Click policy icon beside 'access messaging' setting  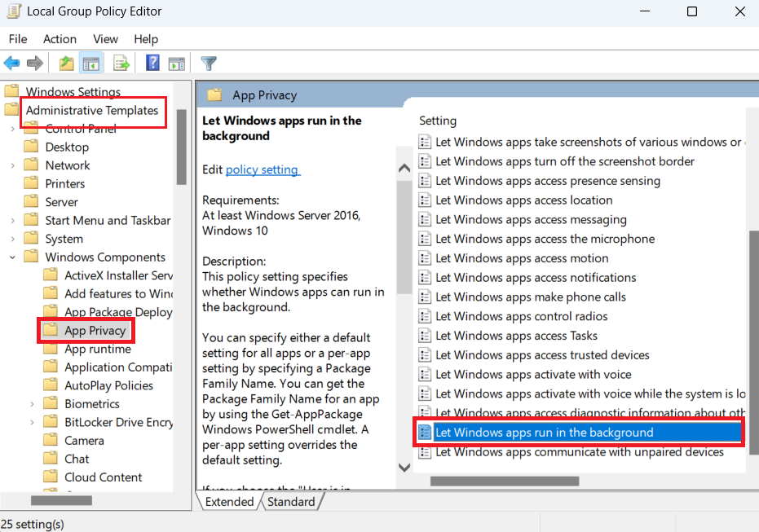point(425,219)
